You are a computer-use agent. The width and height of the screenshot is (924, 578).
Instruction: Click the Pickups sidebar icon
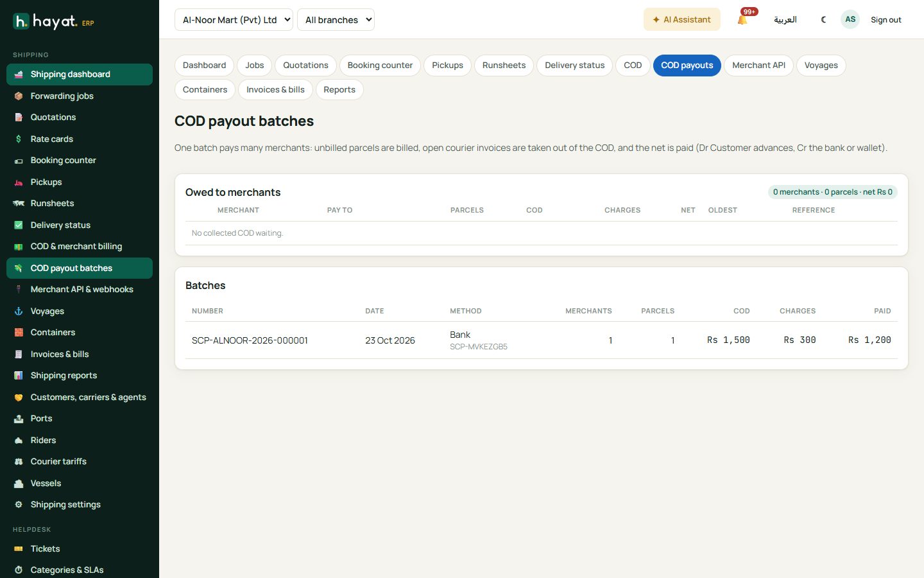(19, 182)
